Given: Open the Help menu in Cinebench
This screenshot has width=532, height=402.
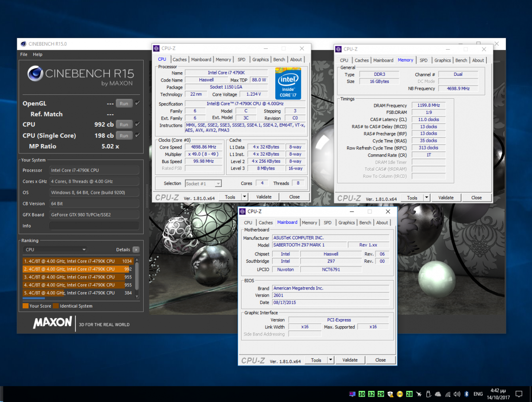Looking at the screenshot, I should [38, 55].
